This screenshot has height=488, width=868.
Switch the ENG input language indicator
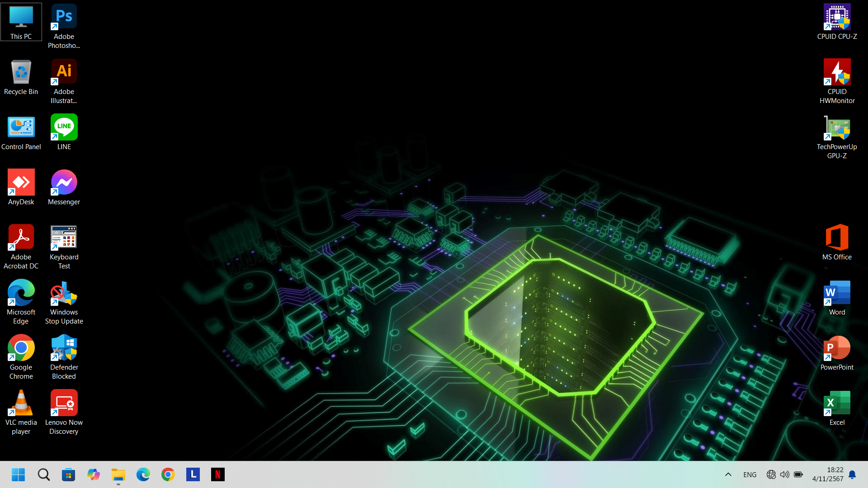[x=750, y=474]
